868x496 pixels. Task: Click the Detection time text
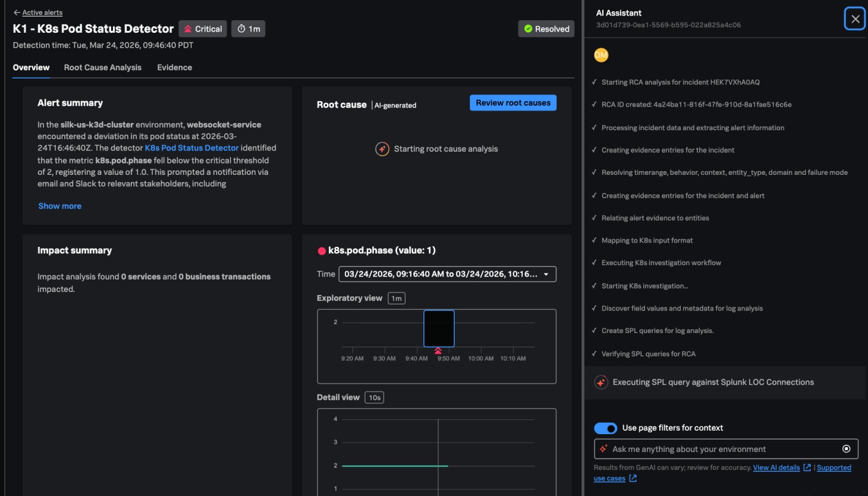[103, 45]
